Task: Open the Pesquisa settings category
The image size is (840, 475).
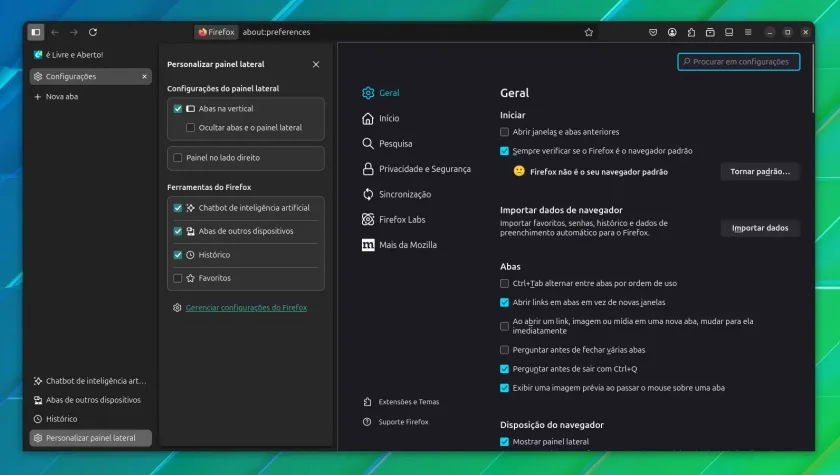Action: pos(388,144)
